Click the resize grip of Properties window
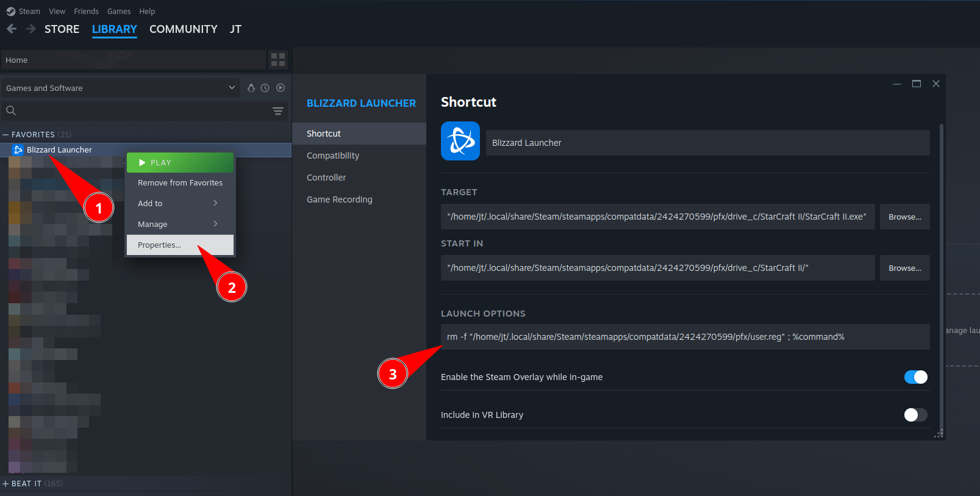The image size is (980, 496). pyautogui.click(x=939, y=434)
